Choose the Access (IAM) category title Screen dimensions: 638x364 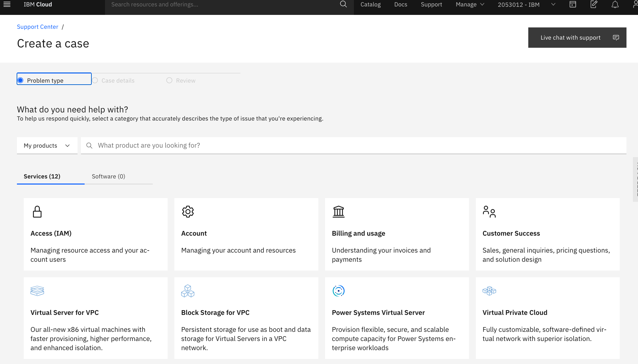51,233
